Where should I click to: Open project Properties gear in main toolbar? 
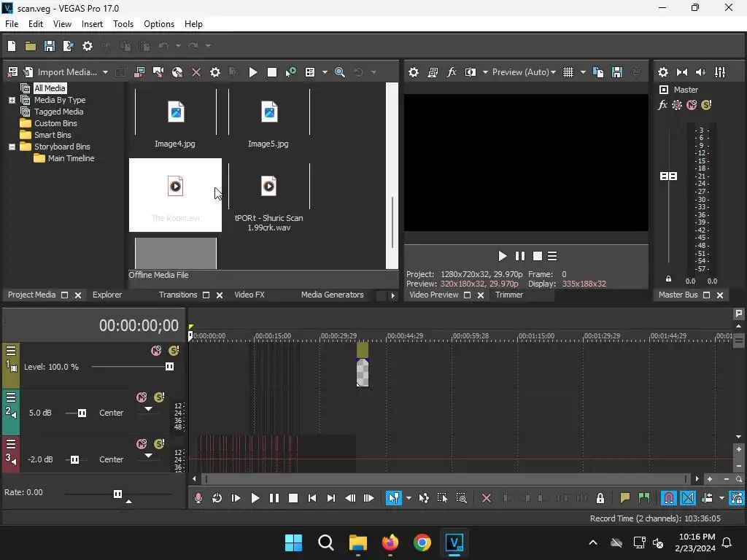click(88, 46)
